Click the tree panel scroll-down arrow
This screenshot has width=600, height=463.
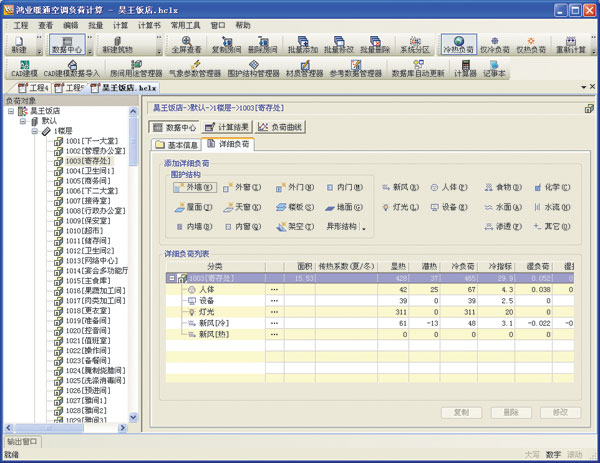coord(133,417)
